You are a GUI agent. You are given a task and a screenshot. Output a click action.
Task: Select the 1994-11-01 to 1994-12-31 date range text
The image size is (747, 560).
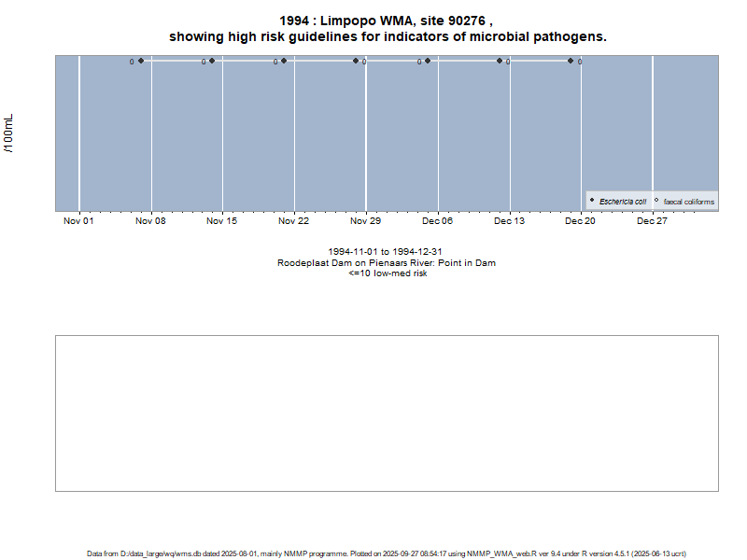point(386,253)
